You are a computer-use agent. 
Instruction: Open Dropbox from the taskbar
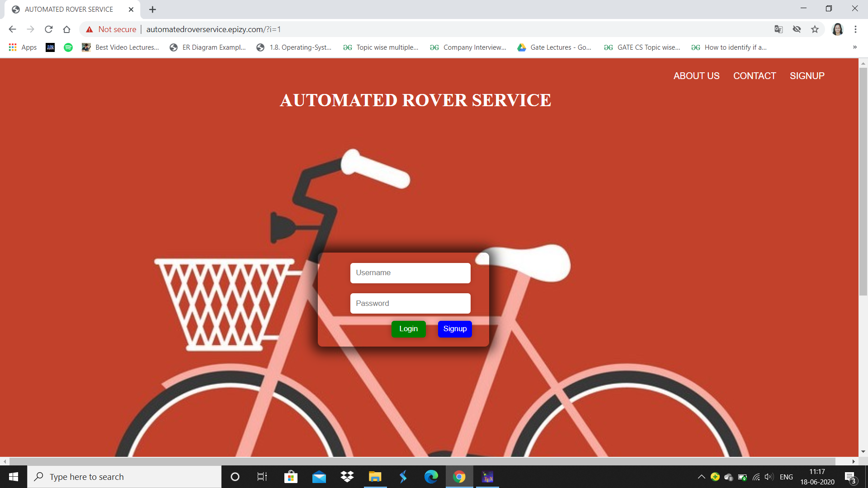coord(347,477)
